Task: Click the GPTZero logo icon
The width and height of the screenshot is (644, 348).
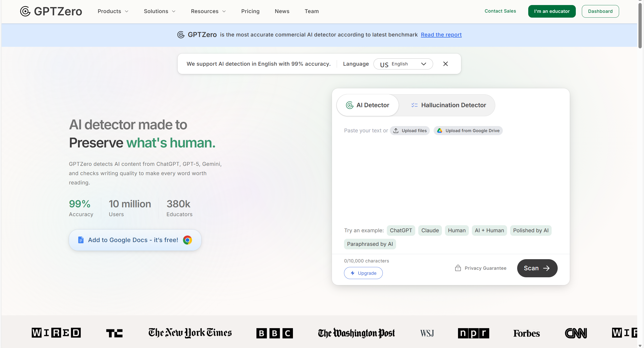Action: coord(25,11)
